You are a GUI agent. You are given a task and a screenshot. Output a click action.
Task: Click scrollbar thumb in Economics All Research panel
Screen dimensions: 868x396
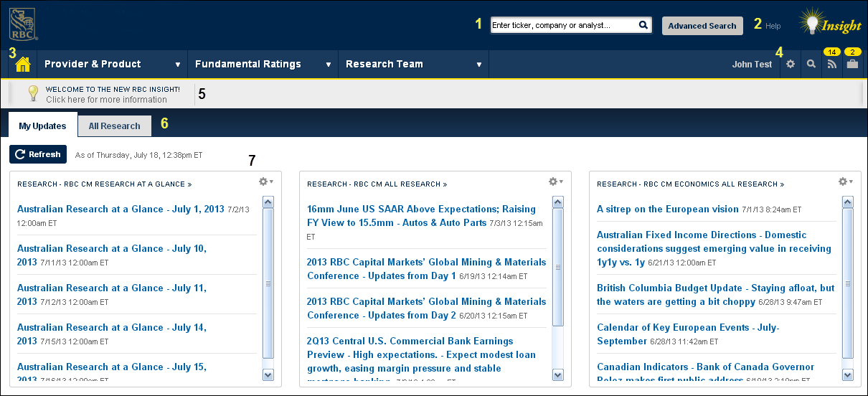(x=848, y=283)
